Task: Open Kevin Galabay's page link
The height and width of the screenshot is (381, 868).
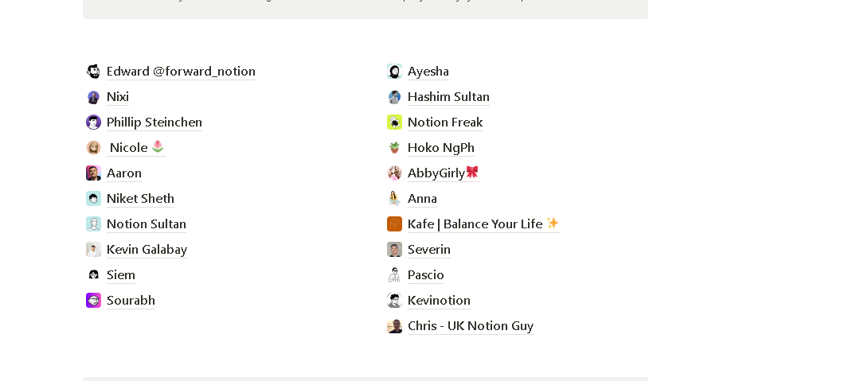Action: 147,250
